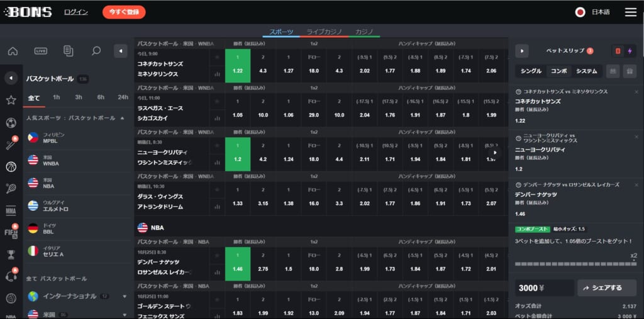Open the LIVE events icon

pyautogui.click(x=41, y=51)
